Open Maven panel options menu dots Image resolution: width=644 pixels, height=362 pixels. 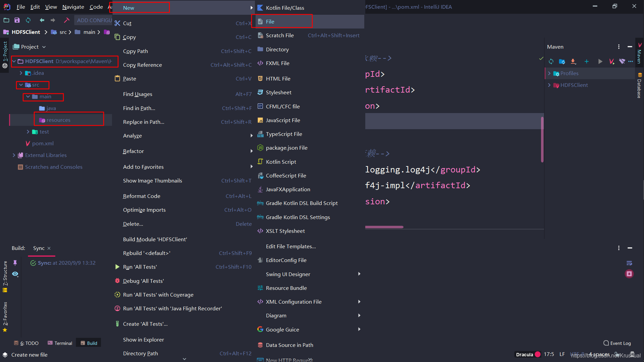[619, 47]
